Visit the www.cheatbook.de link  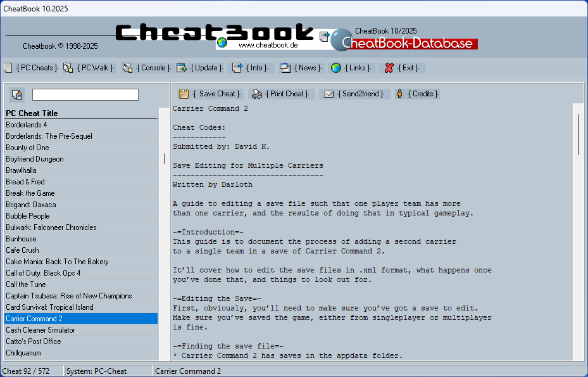(265, 45)
